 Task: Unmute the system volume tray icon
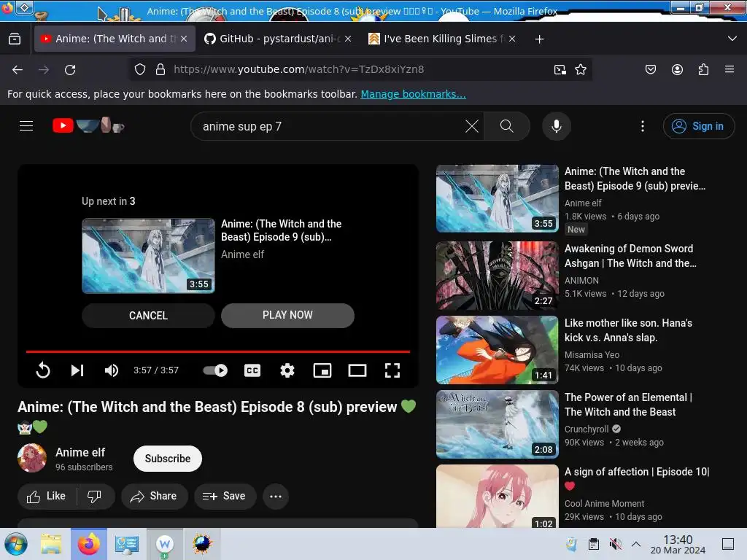615,544
